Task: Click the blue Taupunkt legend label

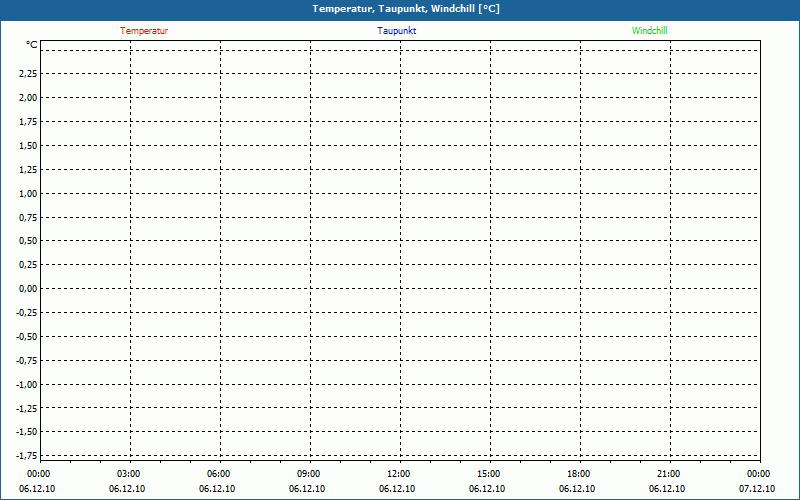Action: tap(397, 30)
